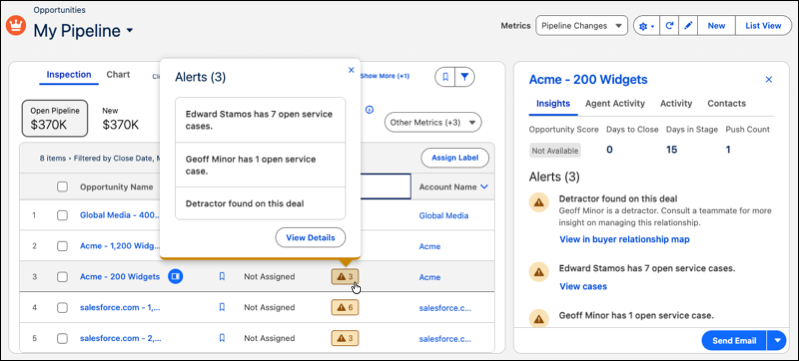The image size is (799, 361).
Task: Click the bookmark label filter icon
Action: pyautogui.click(x=445, y=77)
